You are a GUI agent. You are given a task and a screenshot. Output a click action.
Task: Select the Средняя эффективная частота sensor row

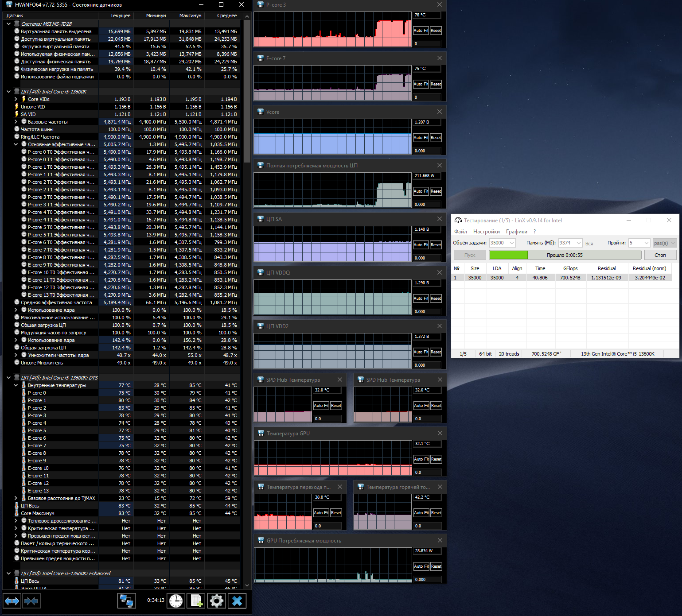(122, 302)
